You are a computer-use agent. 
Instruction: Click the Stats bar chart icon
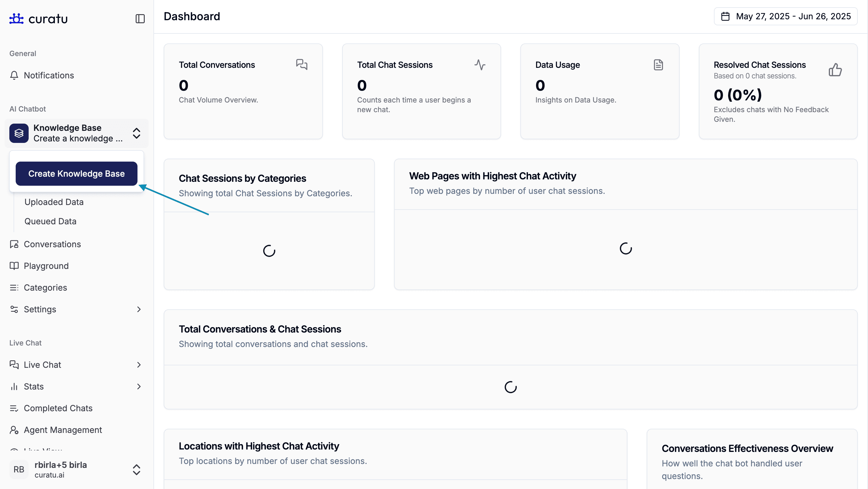[x=14, y=386]
